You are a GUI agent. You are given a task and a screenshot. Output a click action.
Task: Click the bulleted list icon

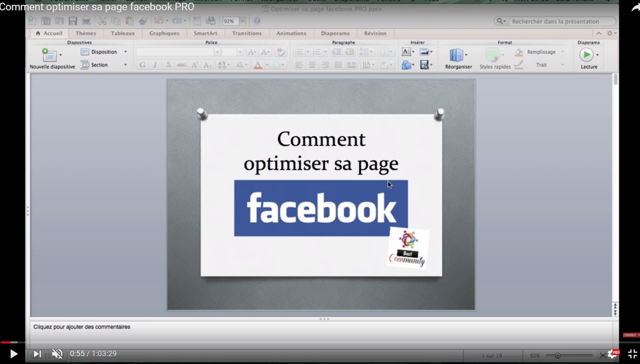pos(299,52)
